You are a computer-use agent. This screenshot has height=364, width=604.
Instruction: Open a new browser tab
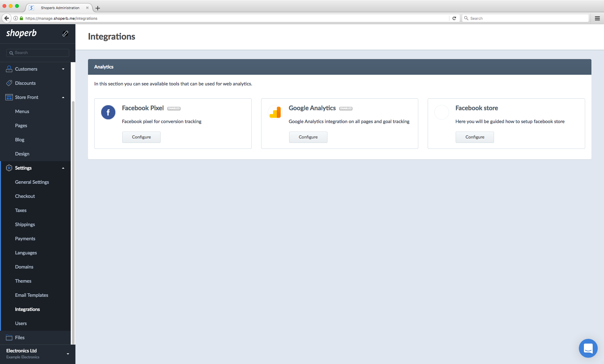[98, 8]
